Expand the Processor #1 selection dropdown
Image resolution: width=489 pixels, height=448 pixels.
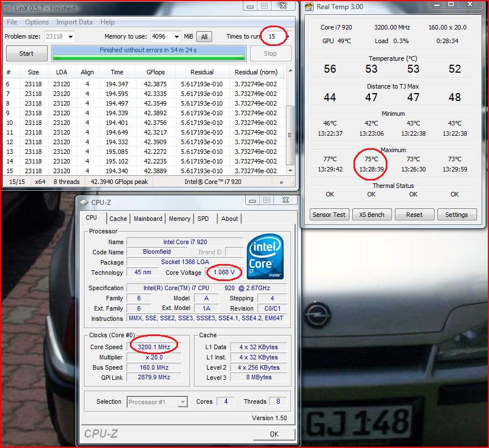tap(183, 402)
